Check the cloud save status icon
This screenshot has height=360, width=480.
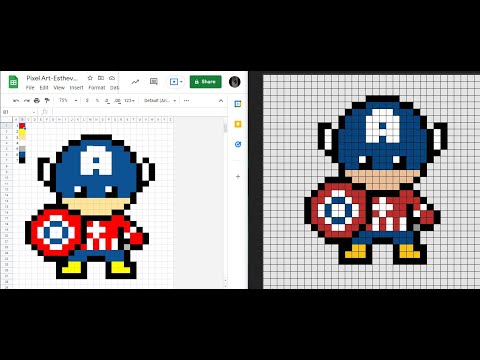click(112, 78)
